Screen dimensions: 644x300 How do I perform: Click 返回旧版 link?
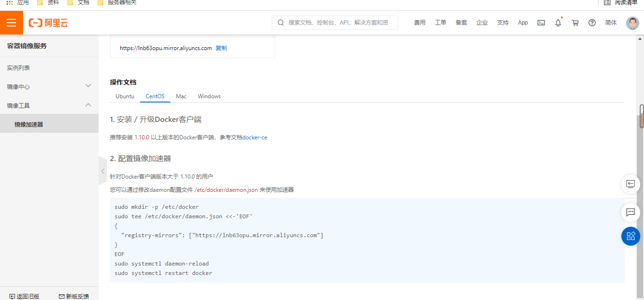click(25, 296)
